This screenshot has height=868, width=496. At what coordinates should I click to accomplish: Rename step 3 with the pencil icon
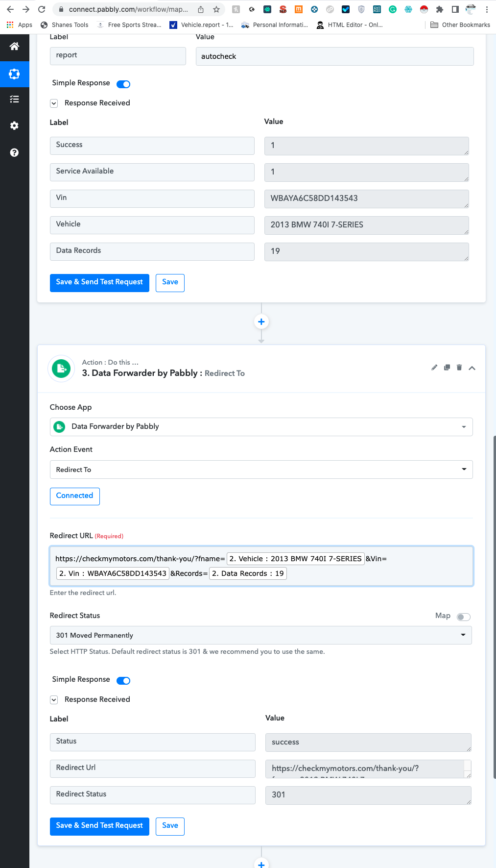coord(434,368)
